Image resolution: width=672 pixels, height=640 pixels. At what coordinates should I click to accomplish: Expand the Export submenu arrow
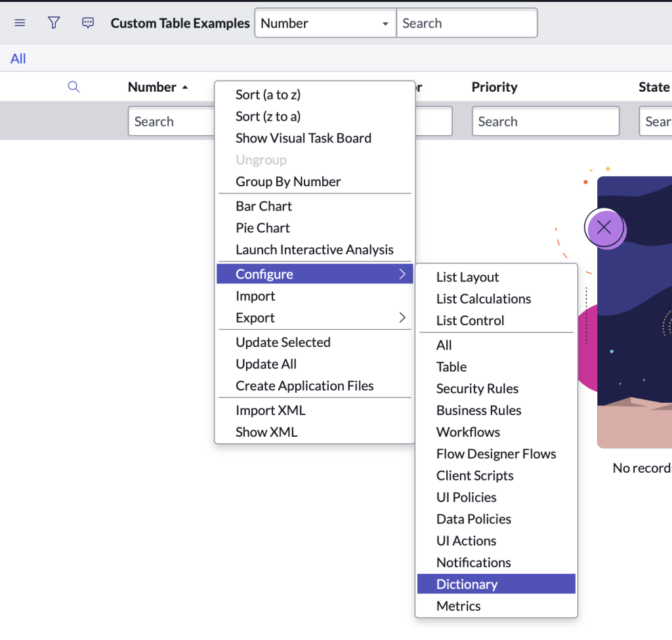pyautogui.click(x=402, y=318)
